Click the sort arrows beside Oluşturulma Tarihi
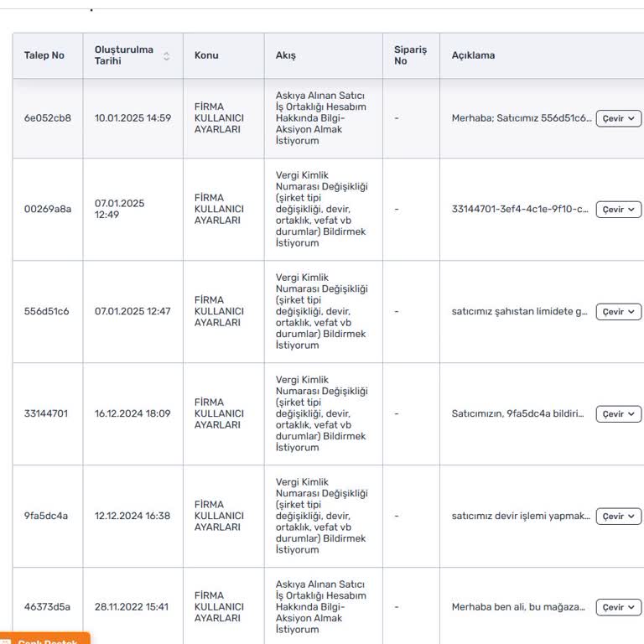Viewport: 644px width, 644px height. [166, 56]
